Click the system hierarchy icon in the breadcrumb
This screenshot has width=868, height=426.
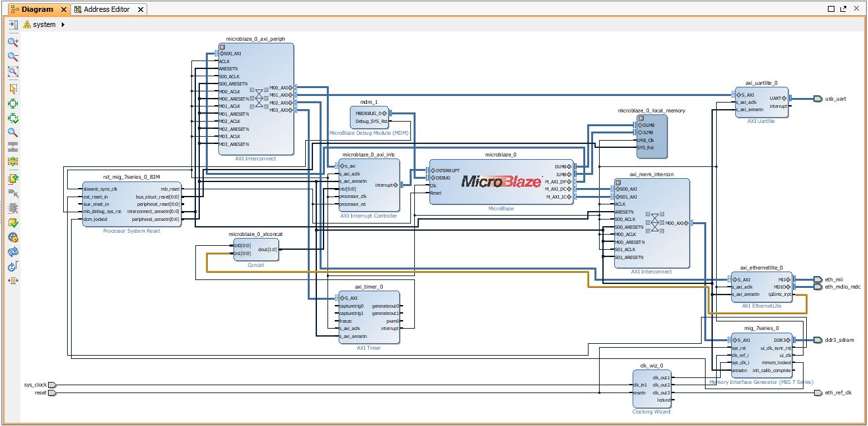(x=27, y=24)
